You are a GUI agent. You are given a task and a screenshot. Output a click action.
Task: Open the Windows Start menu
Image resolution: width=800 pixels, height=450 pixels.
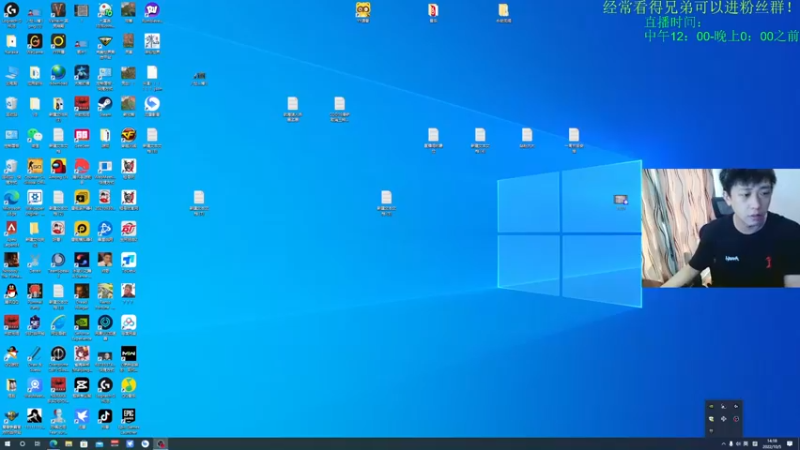point(7,444)
